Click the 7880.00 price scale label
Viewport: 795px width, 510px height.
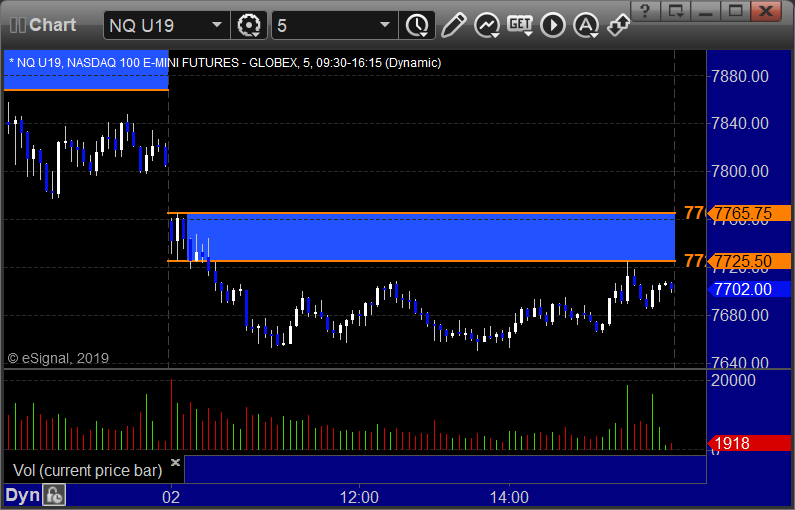point(740,77)
